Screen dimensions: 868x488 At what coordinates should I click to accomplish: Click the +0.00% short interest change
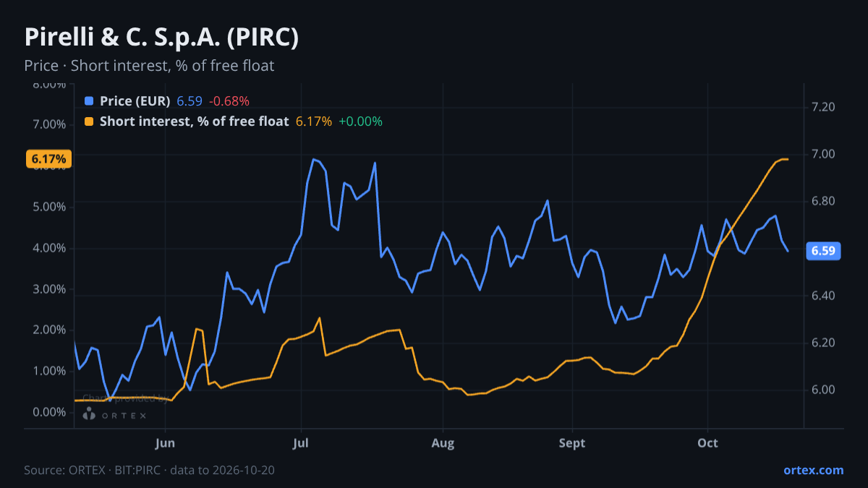360,121
